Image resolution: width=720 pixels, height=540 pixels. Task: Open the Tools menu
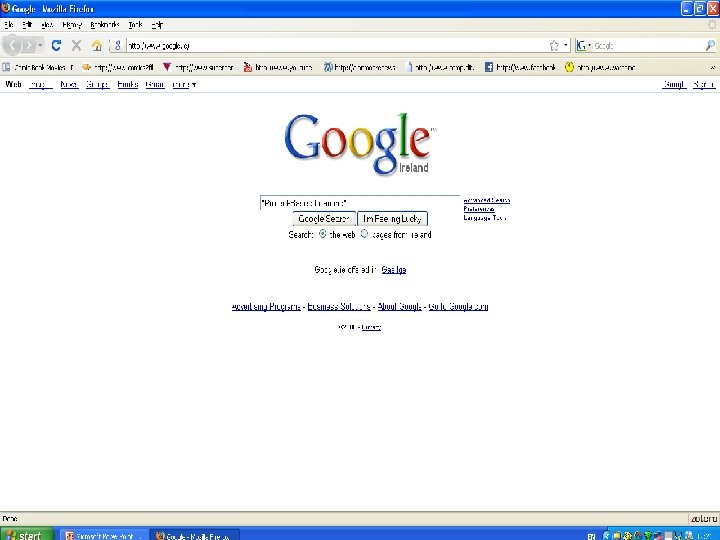[135, 25]
